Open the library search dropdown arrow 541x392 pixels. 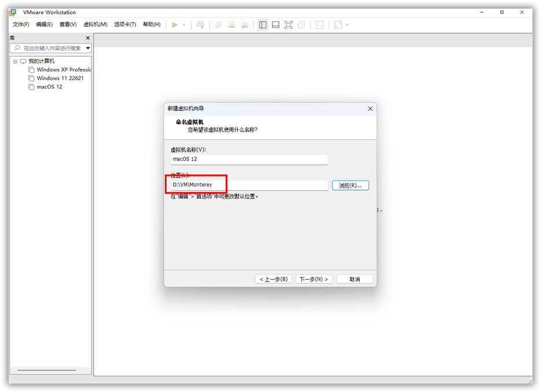click(88, 48)
